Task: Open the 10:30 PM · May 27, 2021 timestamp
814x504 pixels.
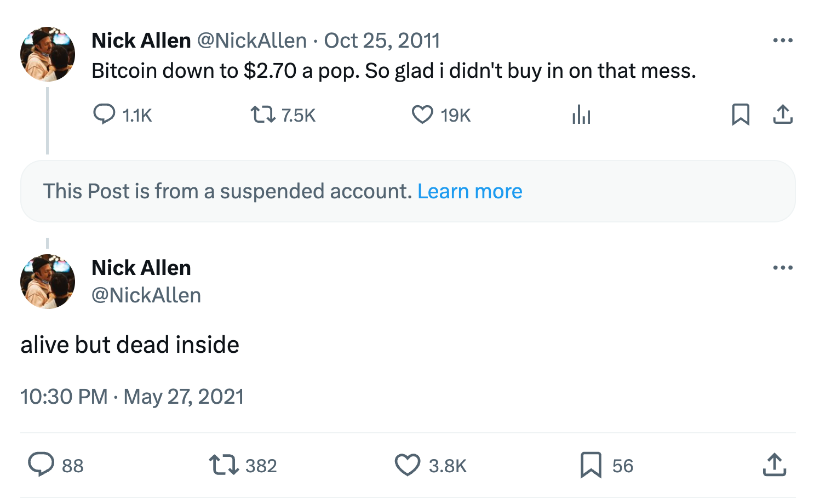Action: click(132, 397)
